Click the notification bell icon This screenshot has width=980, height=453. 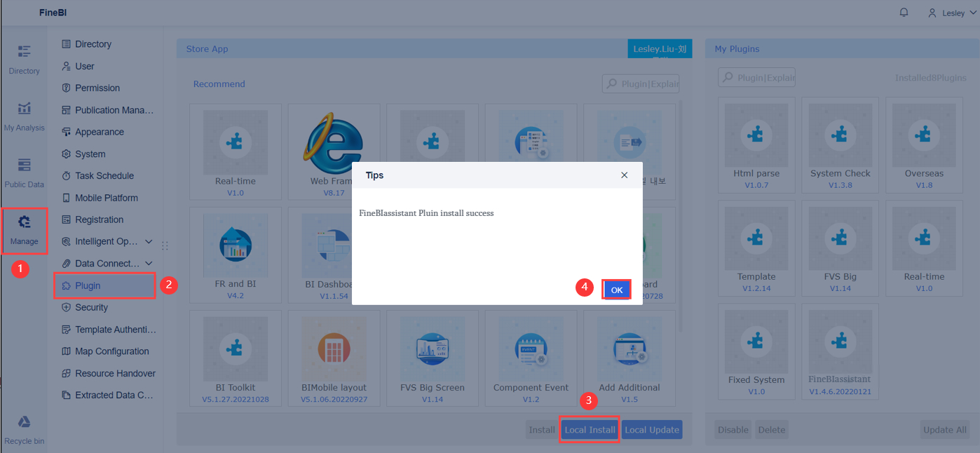pos(904,12)
